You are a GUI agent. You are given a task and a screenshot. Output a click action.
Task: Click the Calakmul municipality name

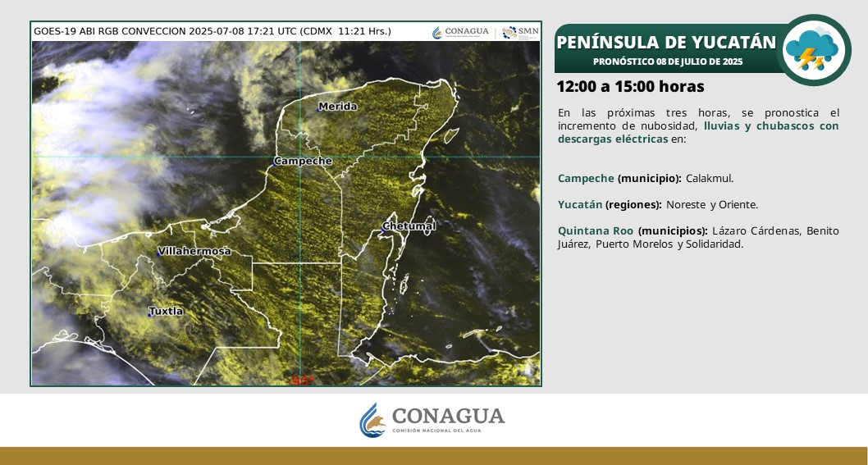coord(710,178)
